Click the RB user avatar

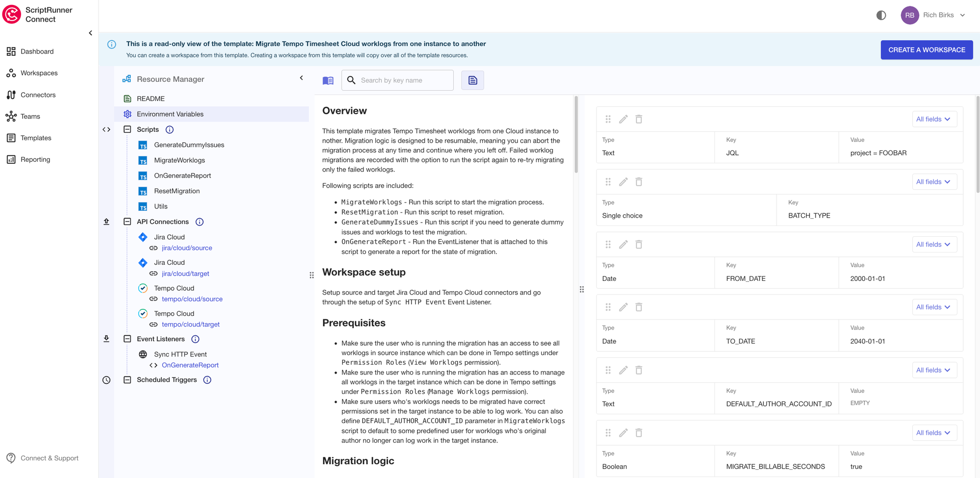pyautogui.click(x=909, y=15)
